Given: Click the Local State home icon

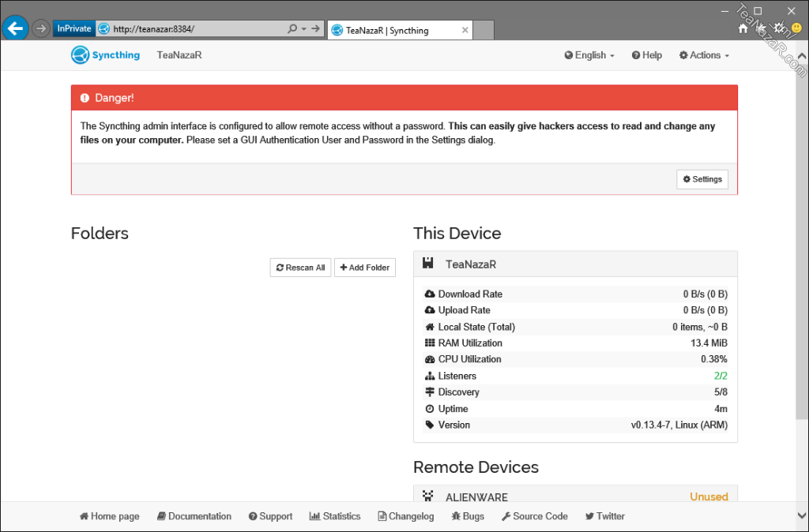Looking at the screenshot, I should (429, 327).
